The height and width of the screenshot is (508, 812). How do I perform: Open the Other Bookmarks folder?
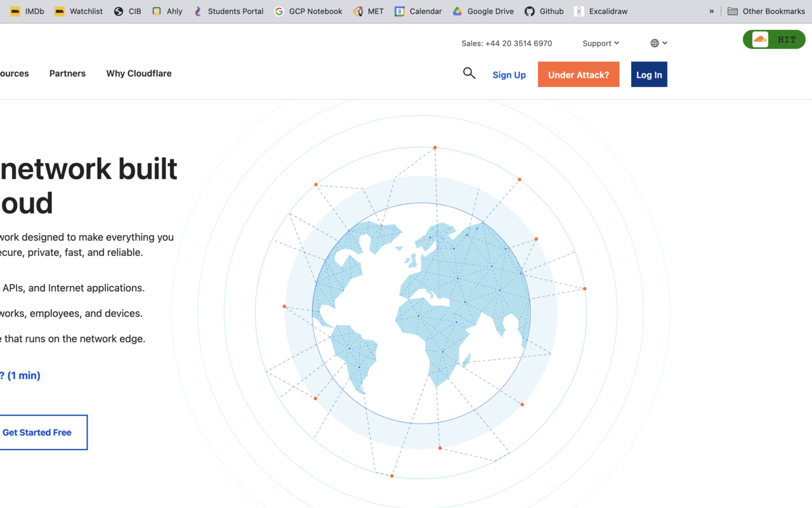click(x=766, y=11)
